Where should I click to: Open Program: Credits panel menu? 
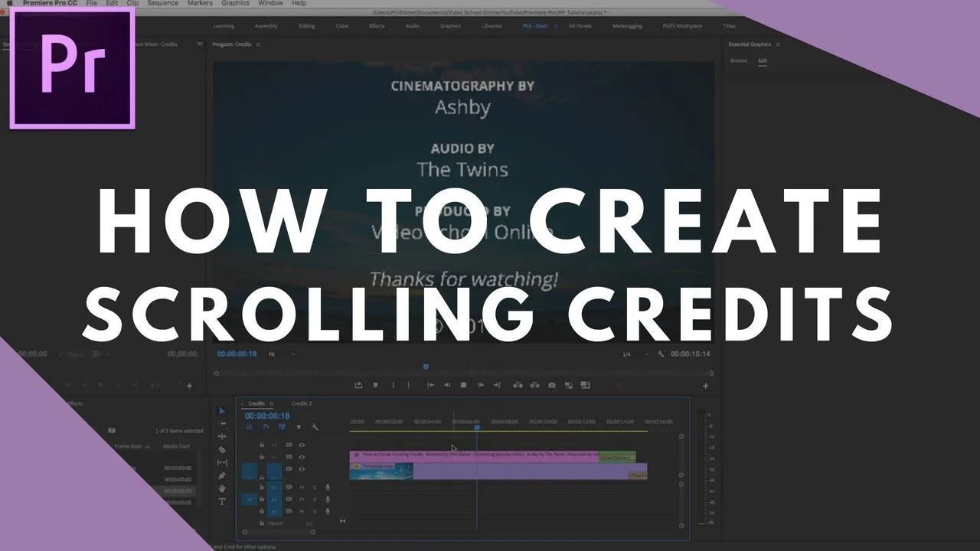point(258,45)
